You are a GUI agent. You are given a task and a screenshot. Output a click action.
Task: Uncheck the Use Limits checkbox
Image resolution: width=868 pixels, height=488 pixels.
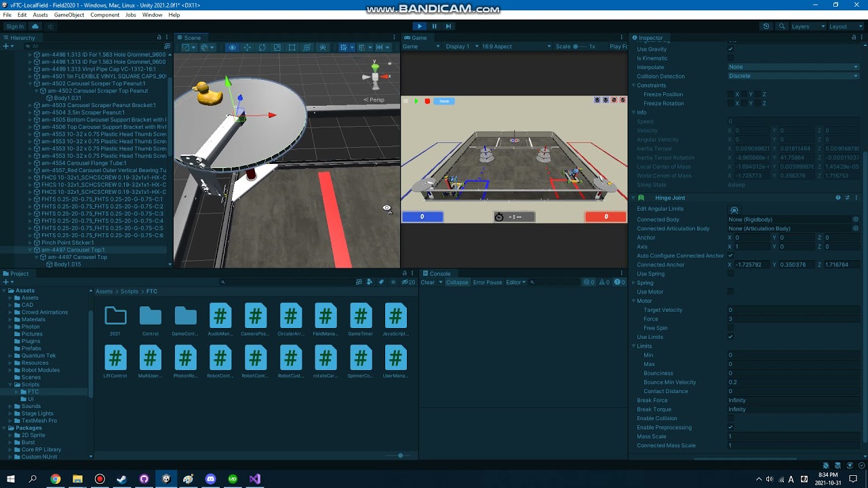point(730,337)
